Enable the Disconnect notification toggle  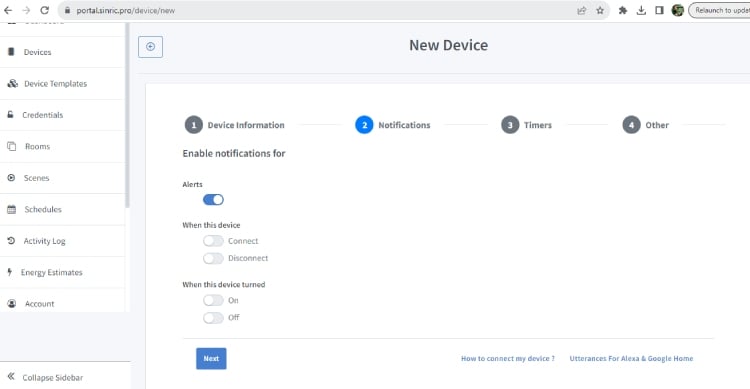pyautogui.click(x=213, y=258)
